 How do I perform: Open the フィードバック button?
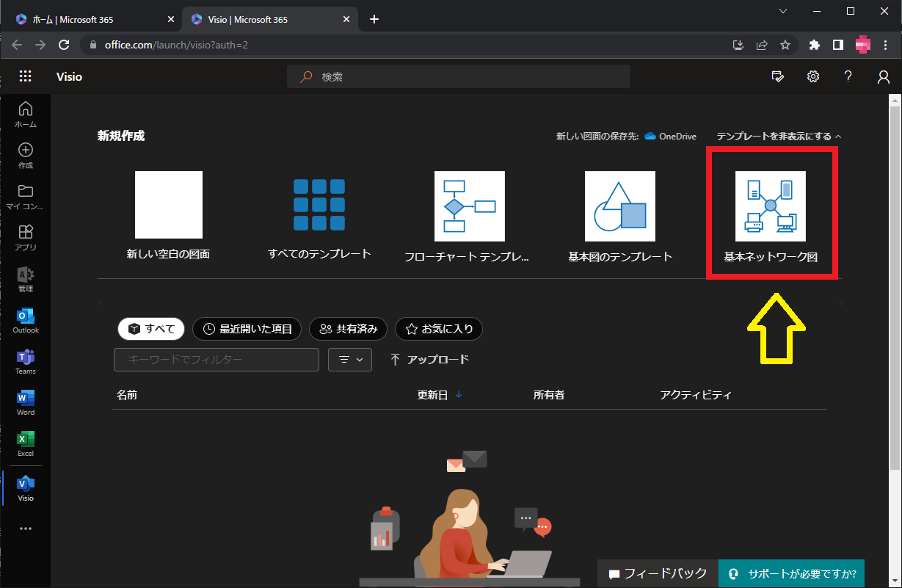click(658, 573)
